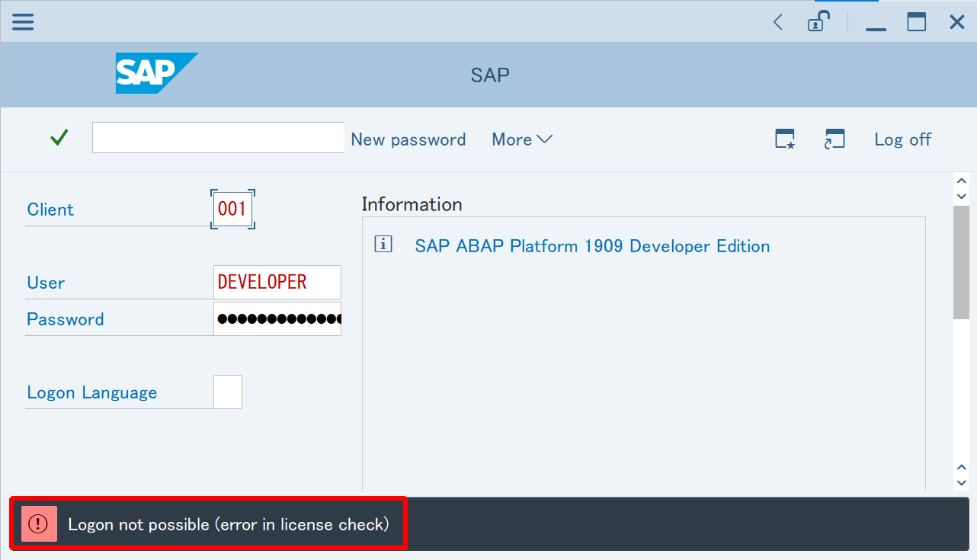
Task: Click the SAP logo
Action: coord(156,73)
